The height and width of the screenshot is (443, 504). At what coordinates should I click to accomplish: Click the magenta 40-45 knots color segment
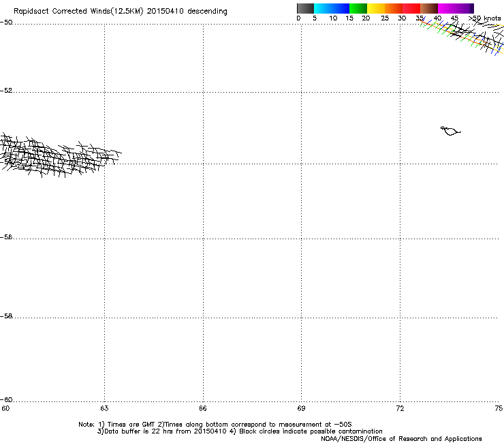click(447, 8)
